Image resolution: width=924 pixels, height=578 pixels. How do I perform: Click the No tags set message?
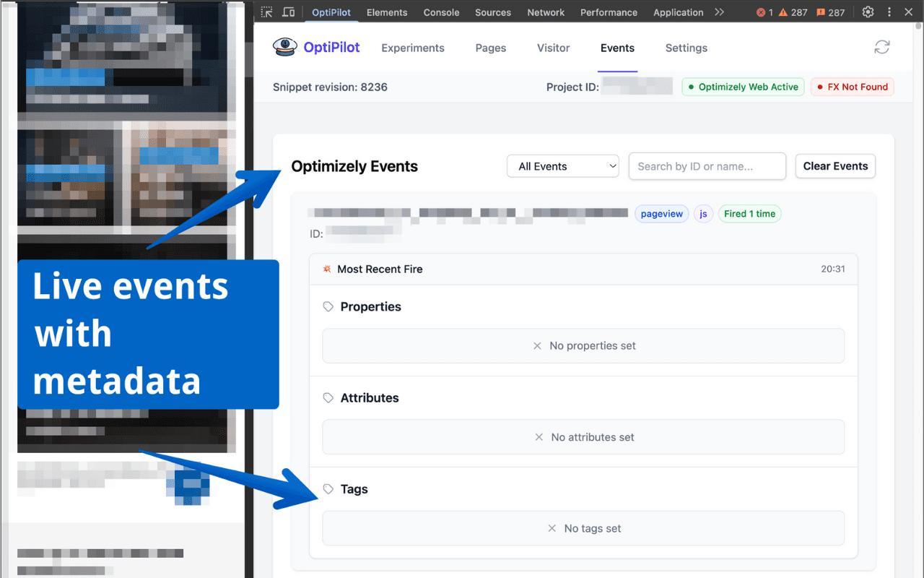pyautogui.click(x=593, y=528)
